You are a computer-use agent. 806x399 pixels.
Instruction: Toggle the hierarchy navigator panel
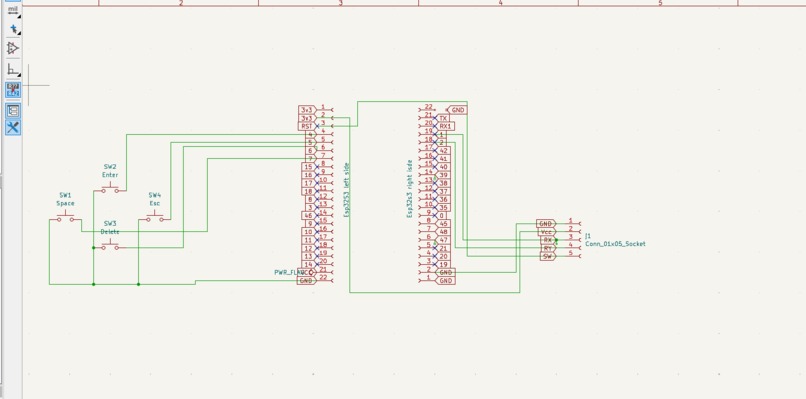[13, 111]
